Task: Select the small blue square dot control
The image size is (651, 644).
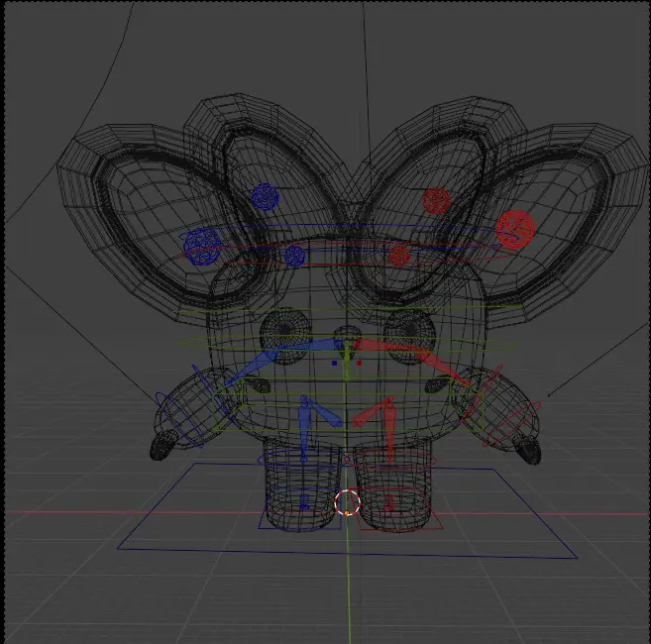Action: [334, 363]
